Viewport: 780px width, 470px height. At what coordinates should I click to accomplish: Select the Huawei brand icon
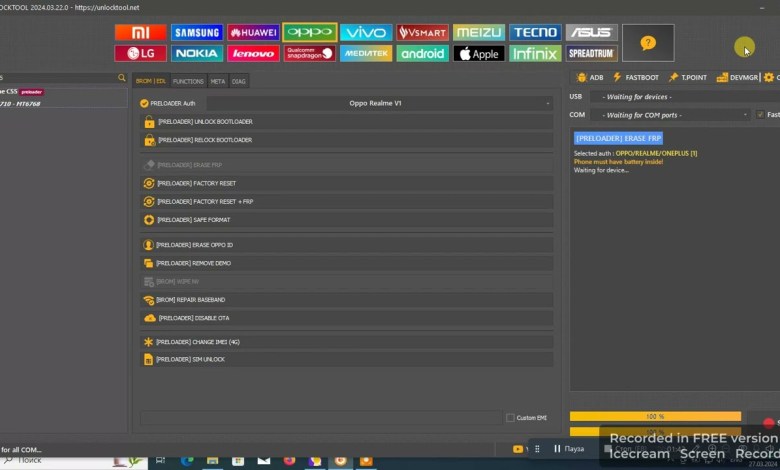click(253, 32)
